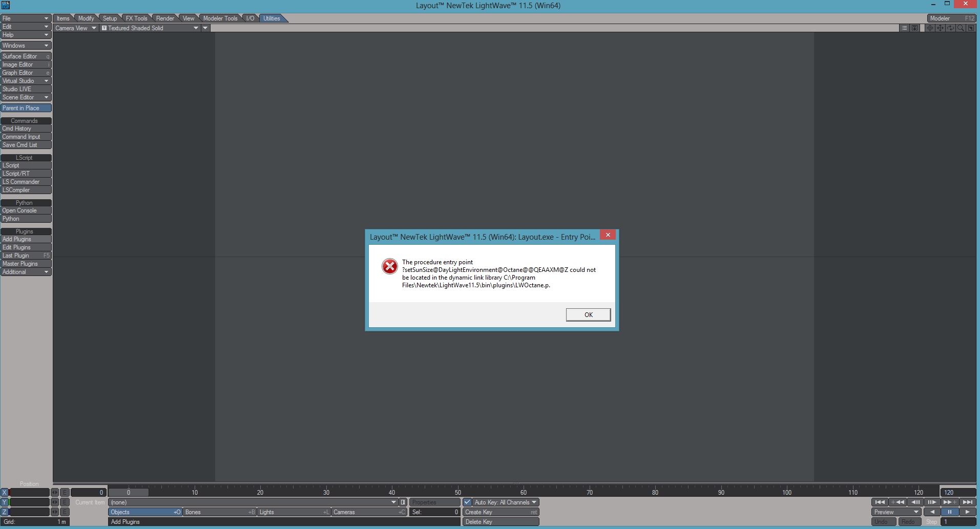This screenshot has width=980, height=529.
Task: Toggle the Y axis channel button
Action: [5, 502]
